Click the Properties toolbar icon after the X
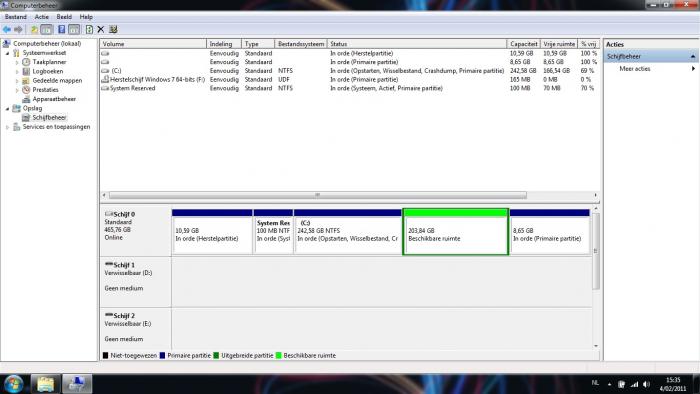The height and width of the screenshot is (394, 700). [113, 29]
